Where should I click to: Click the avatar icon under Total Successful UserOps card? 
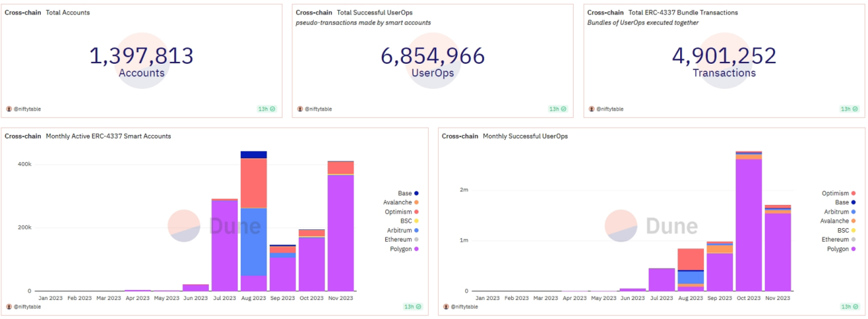pos(300,109)
